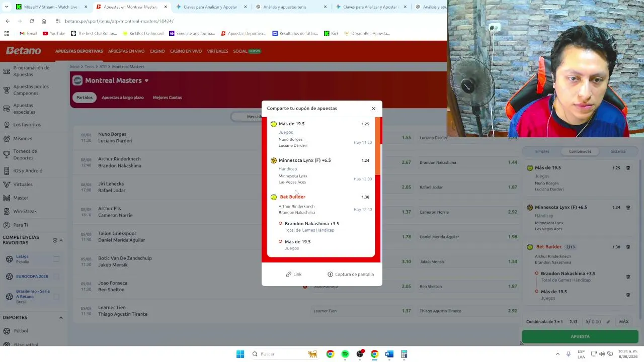Delete Brandon Nakashima +3.5 leg from betslip
The image size is (644, 362).
tap(628, 277)
